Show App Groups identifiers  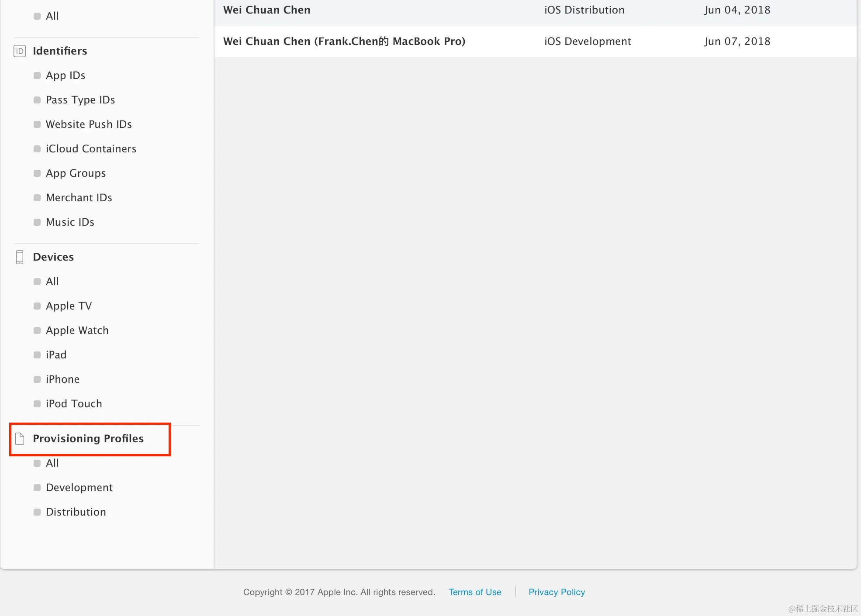coord(76,173)
